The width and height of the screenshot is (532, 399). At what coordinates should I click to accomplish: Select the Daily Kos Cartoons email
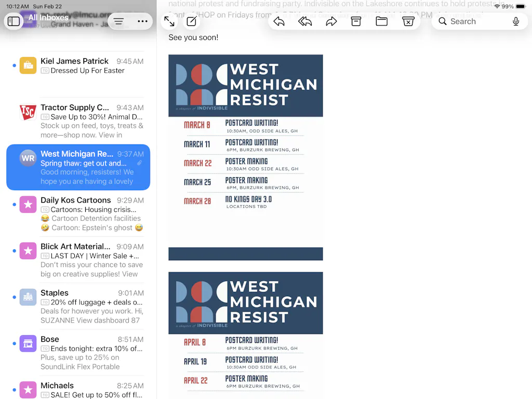pyautogui.click(x=83, y=214)
